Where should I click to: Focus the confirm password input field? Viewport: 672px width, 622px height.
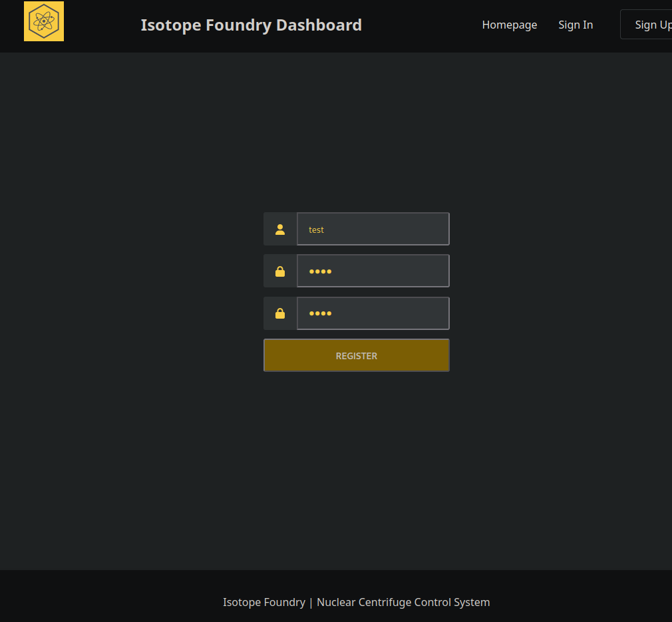[x=373, y=313]
